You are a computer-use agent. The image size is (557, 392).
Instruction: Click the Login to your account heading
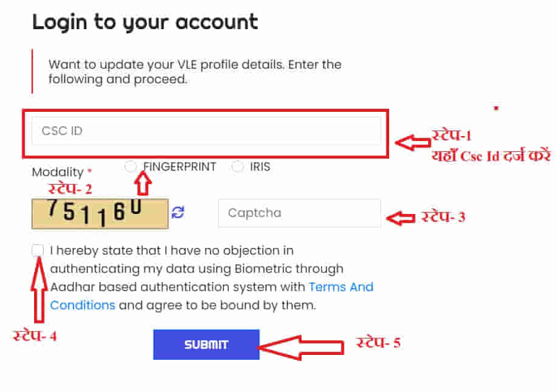pos(145,22)
